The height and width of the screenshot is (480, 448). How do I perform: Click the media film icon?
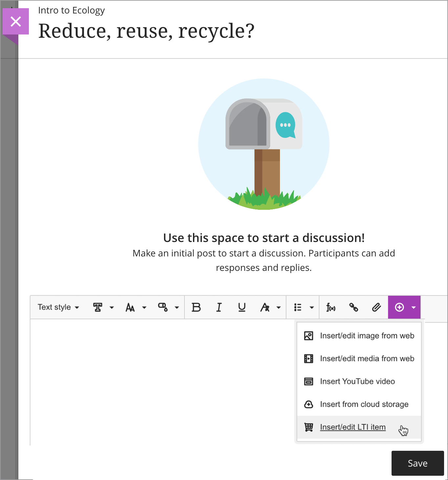(309, 359)
